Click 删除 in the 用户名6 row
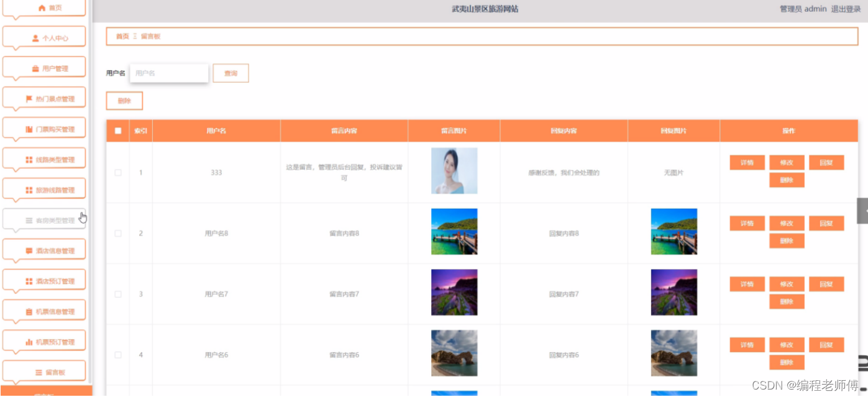 [787, 363]
